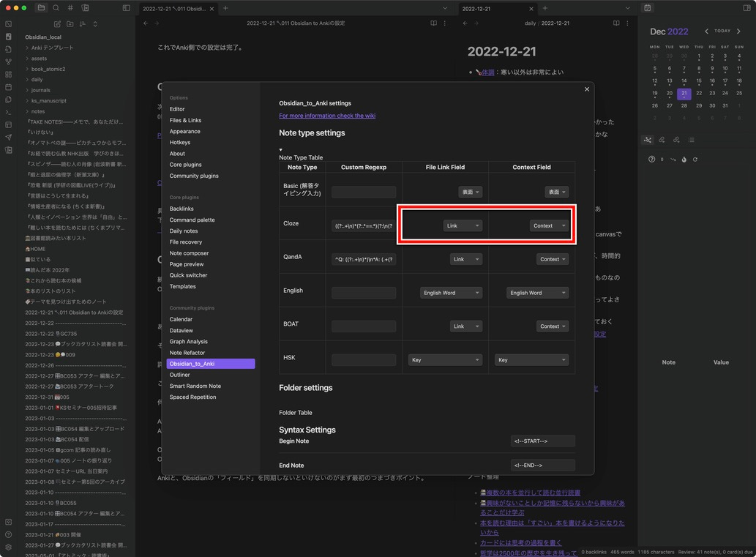Open the file explorer folder icon tab
The width and height of the screenshot is (756, 557).
[41, 8]
